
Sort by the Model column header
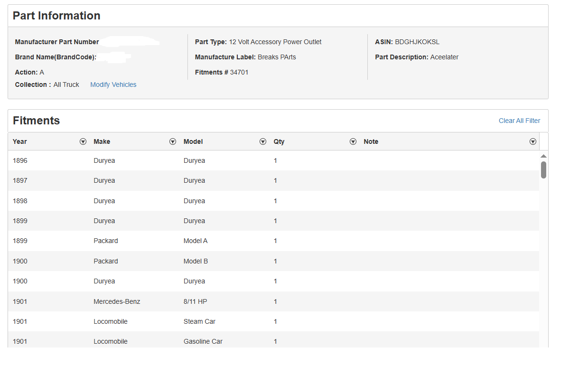[x=193, y=141]
